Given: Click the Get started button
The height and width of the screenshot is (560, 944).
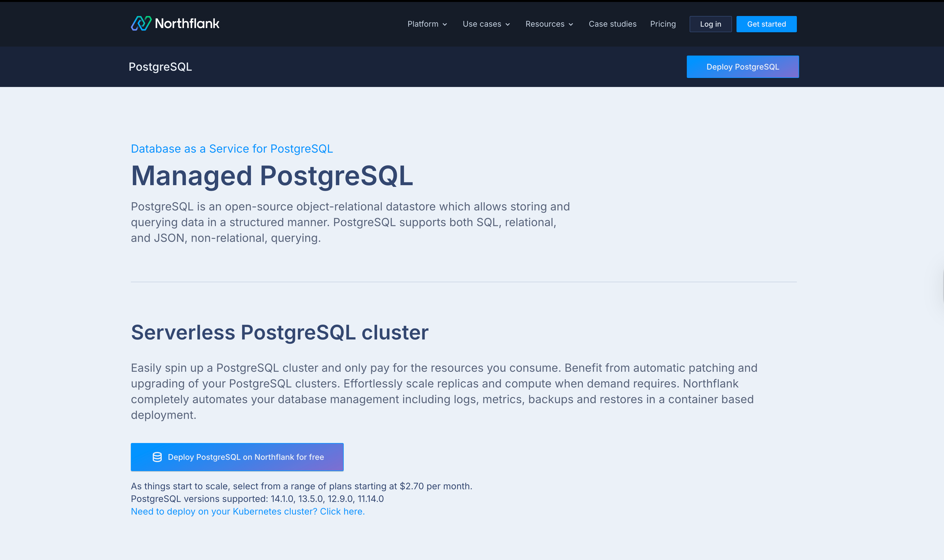Looking at the screenshot, I should [x=767, y=24].
